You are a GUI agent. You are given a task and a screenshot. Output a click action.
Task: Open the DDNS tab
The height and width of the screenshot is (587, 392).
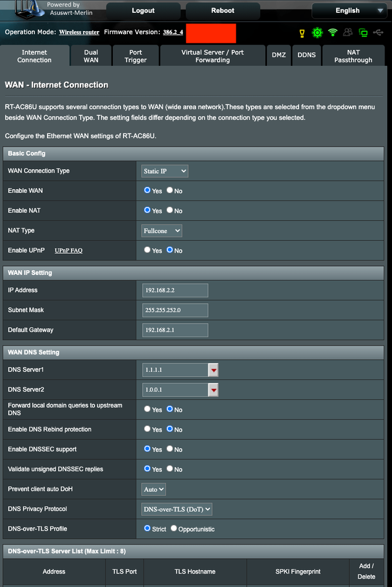306,55
